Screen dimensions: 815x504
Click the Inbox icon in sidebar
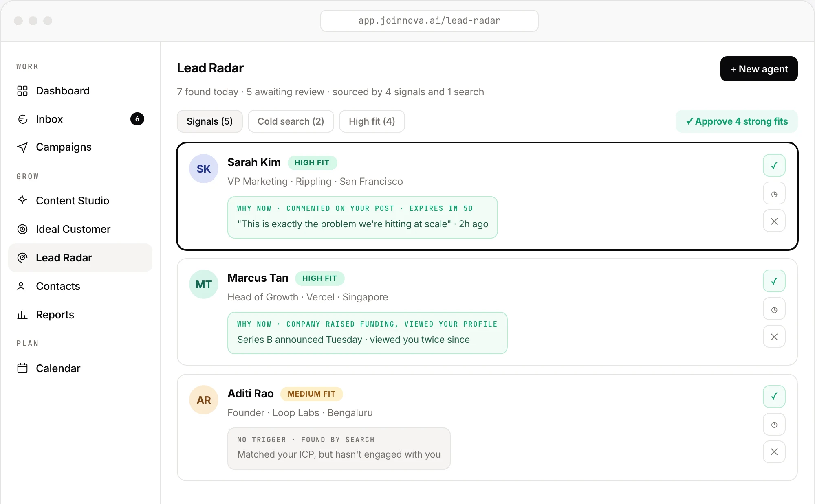click(x=22, y=119)
